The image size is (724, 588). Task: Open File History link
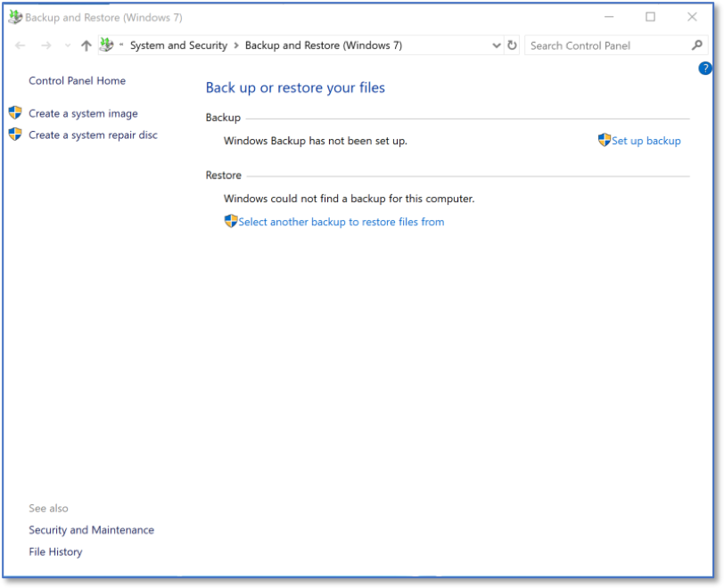pyautogui.click(x=55, y=552)
